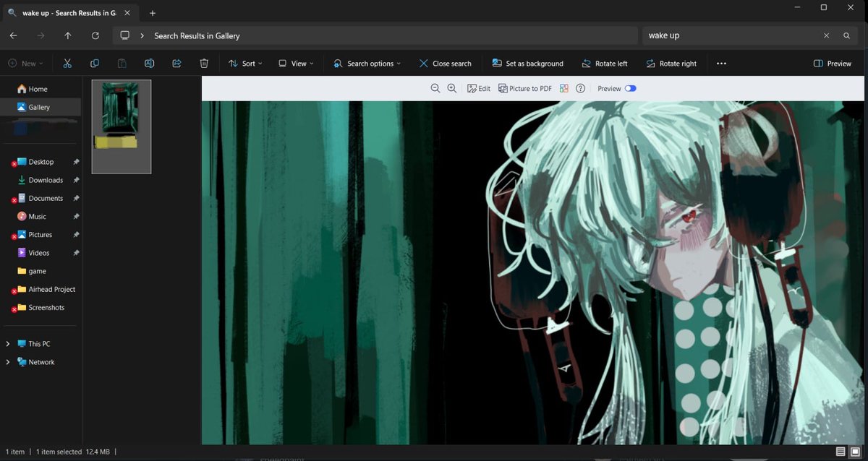This screenshot has height=461, width=868.
Task: Zoom out the preview image
Action: click(435, 88)
